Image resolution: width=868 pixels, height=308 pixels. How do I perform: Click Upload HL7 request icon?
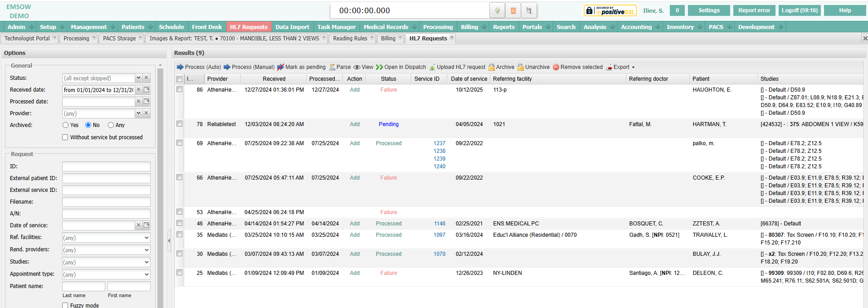point(433,67)
